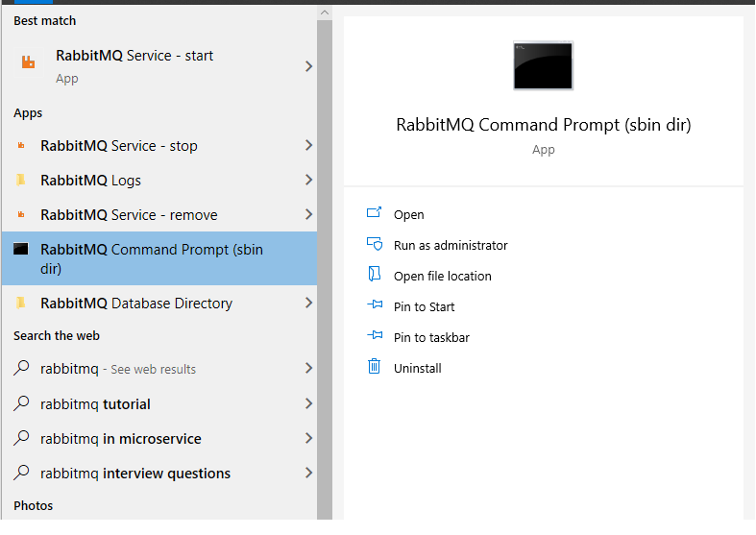The image size is (756, 535).
Task: Click the Pin to Start pin icon
Action: [375, 304]
